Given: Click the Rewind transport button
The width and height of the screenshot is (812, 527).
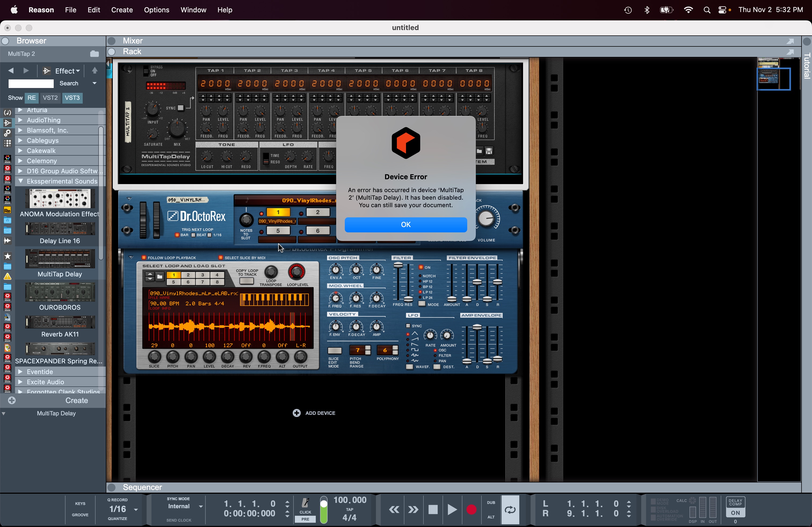Looking at the screenshot, I should pyautogui.click(x=394, y=510).
